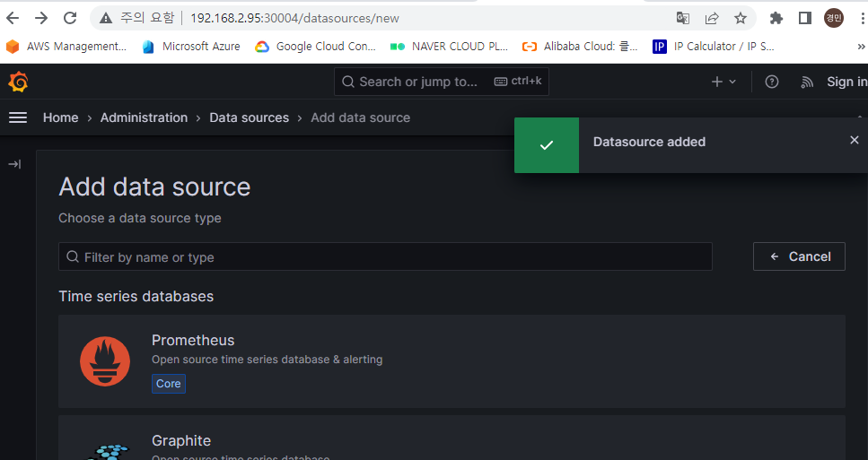Screen dimensions: 868x460
Task: Dock the side menu arrow icon
Action: pos(15,164)
